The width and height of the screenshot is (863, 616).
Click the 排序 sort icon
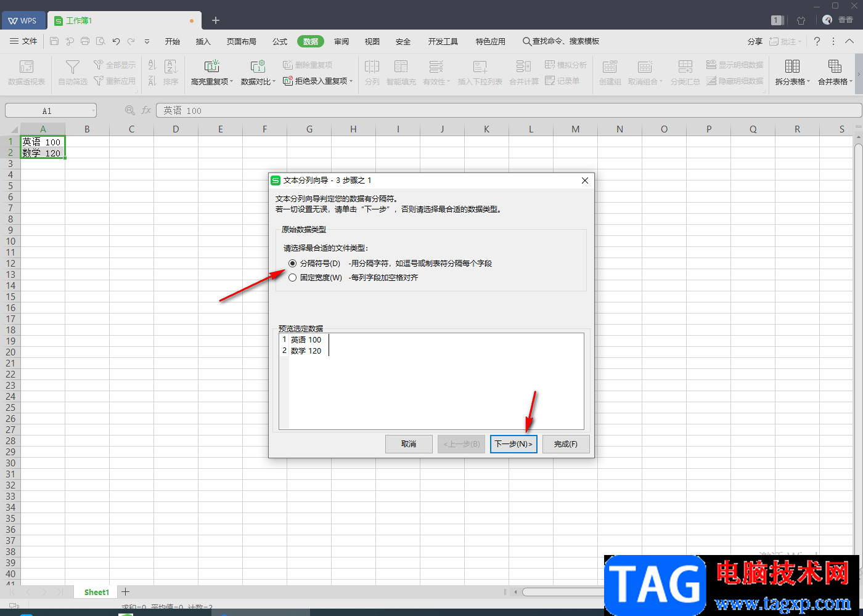(x=171, y=67)
